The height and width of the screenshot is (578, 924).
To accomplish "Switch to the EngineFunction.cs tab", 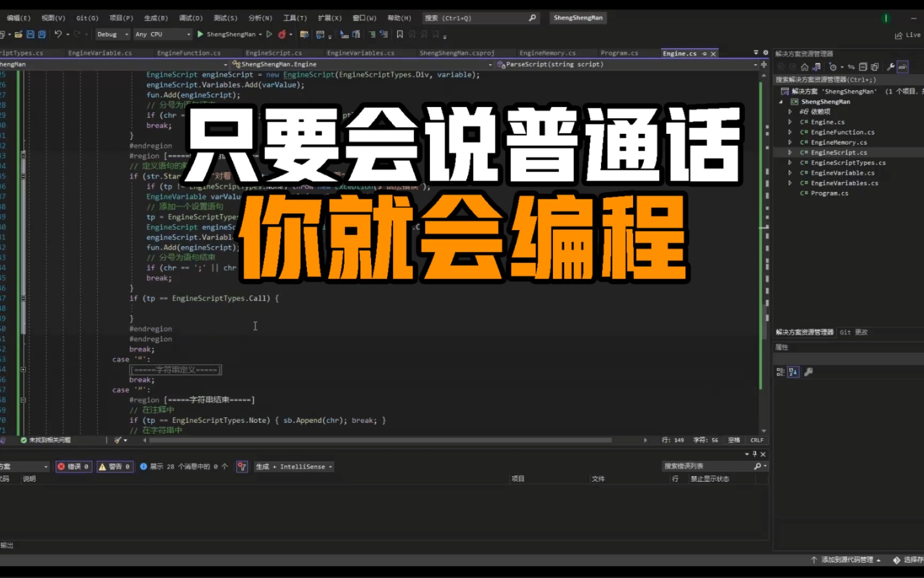I will (189, 53).
